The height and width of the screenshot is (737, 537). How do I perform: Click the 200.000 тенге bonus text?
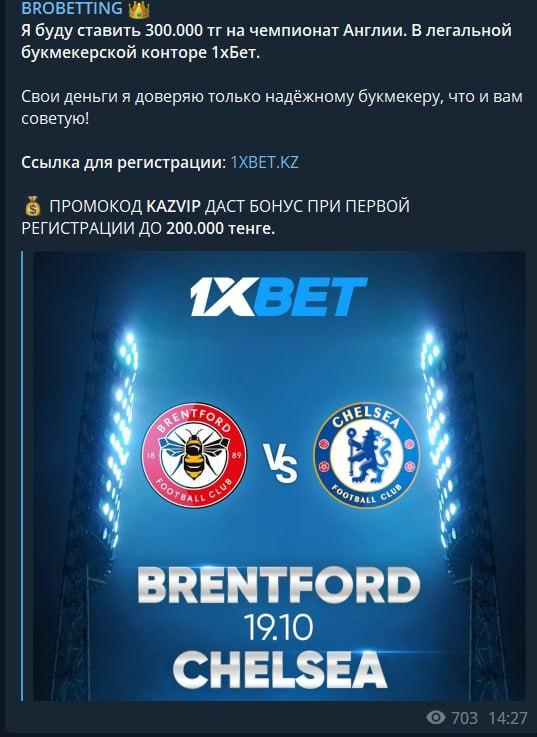220,228
